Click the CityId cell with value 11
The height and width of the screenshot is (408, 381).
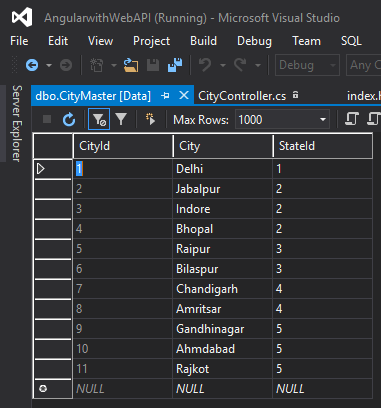click(x=123, y=369)
